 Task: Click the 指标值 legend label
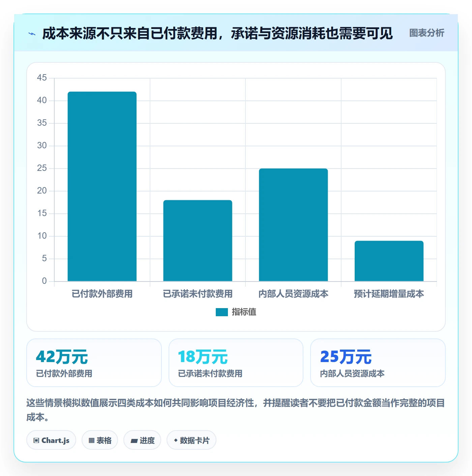click(244, 312)
